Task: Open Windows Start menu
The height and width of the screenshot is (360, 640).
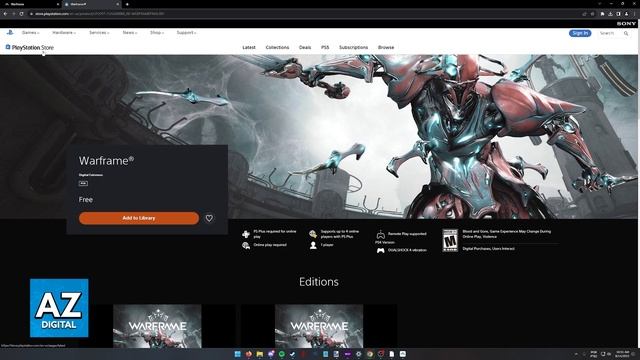Action: pos(238,354)
